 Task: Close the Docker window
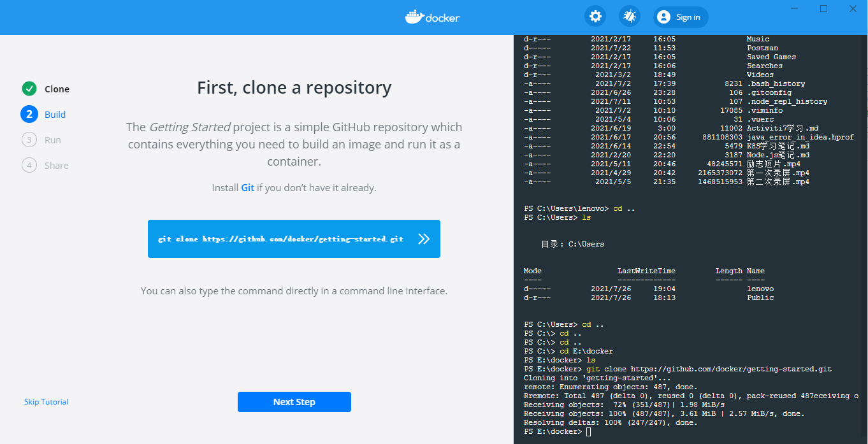click(x=853, y=8)
